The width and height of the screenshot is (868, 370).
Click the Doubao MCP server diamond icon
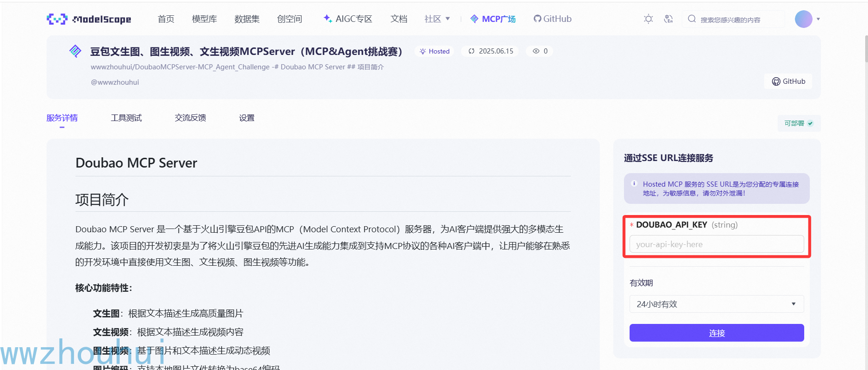click(x=75, y=51)
